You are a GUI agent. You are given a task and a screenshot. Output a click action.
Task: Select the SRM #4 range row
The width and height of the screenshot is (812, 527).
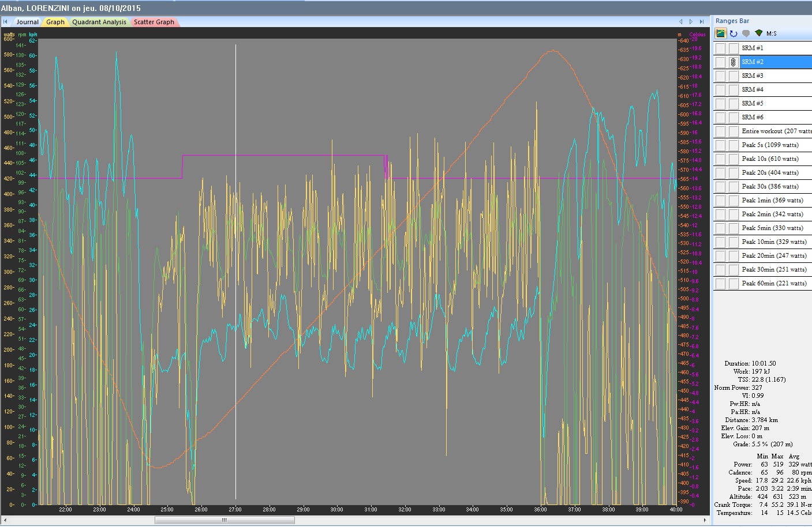click(776, 90)
